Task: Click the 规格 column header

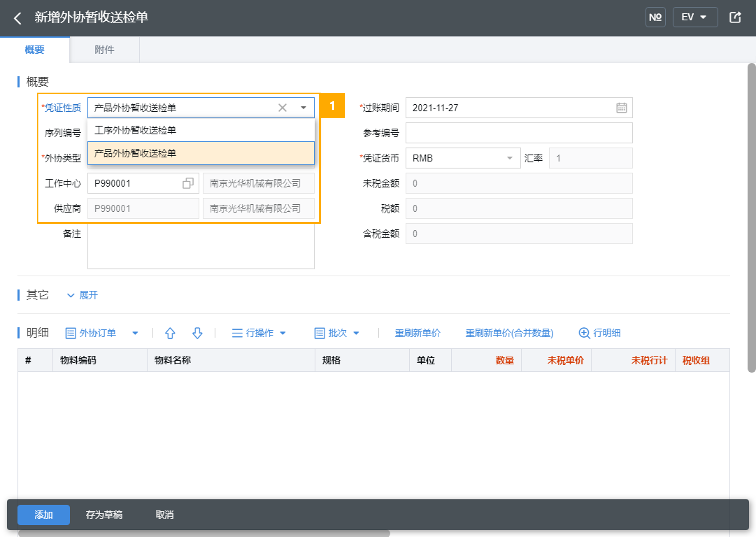Action: click(362, 360)
